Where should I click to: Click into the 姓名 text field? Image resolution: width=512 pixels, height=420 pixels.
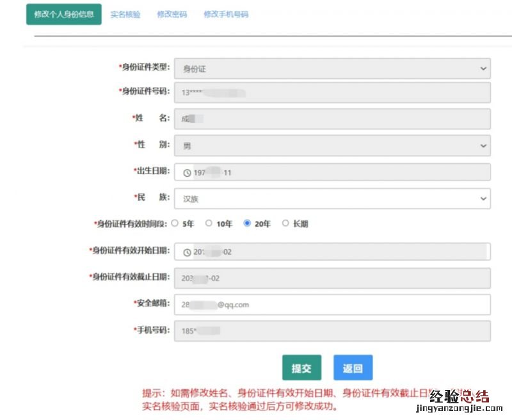click(x=332, y=119)
